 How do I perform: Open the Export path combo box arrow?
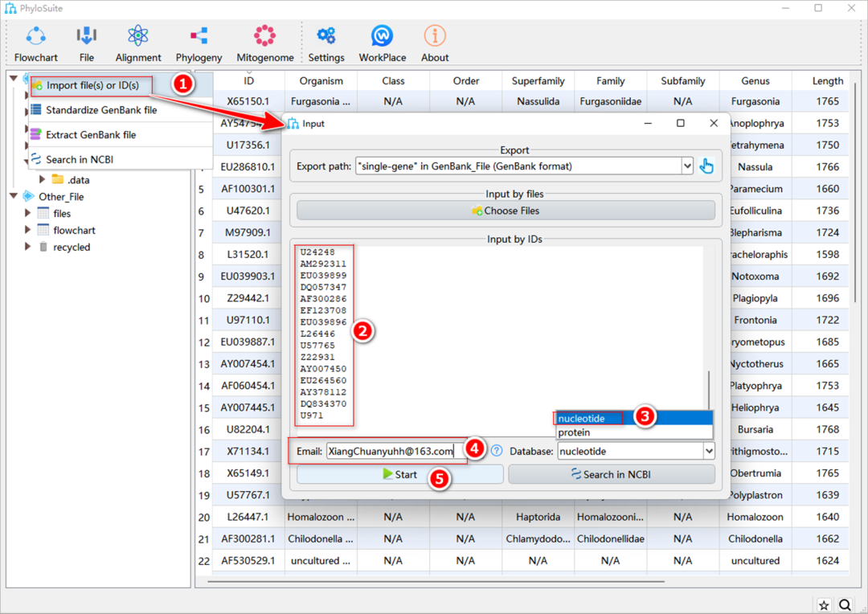click(x=687, y=166)
